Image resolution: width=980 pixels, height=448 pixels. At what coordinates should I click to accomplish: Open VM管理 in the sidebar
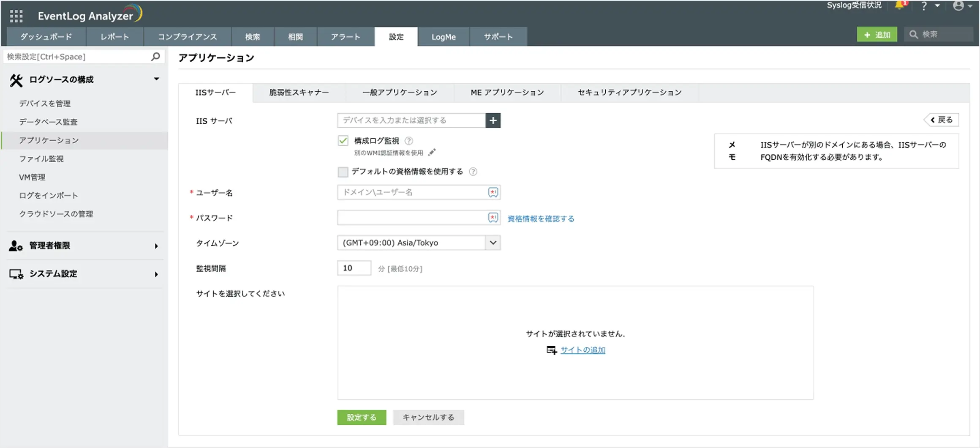pos(32,177)
